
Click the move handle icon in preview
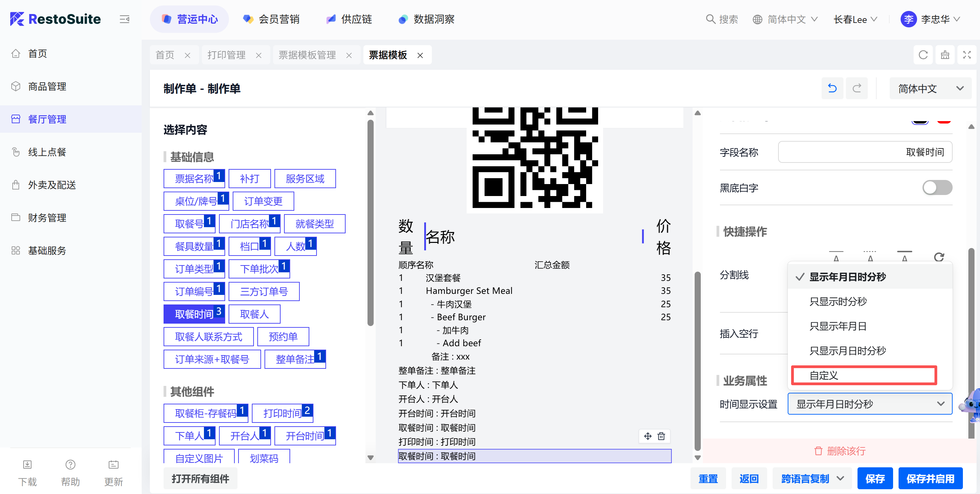click(647, 436)
